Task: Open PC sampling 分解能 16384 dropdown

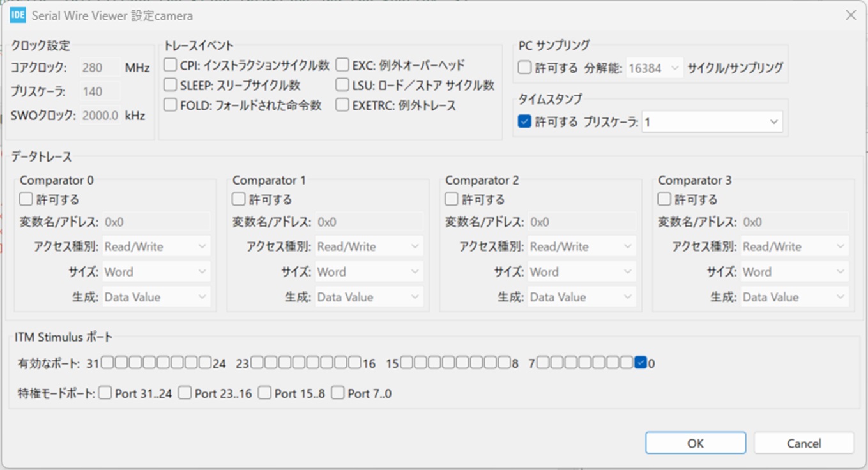Action: click(654, 68)
